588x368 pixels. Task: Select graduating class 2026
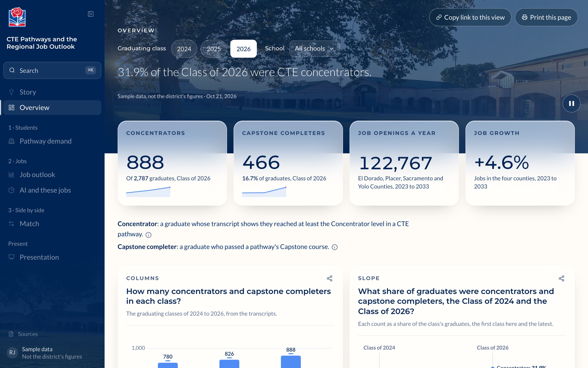243,49
